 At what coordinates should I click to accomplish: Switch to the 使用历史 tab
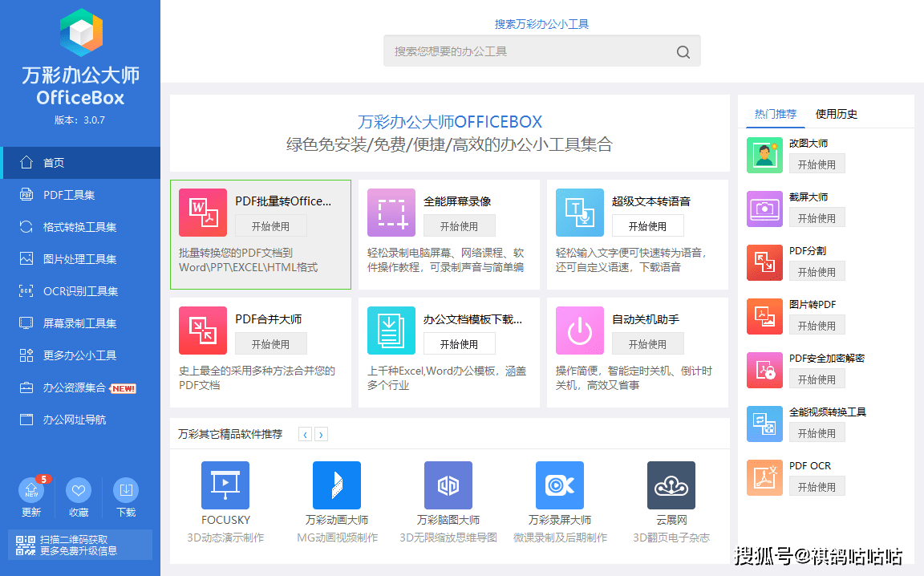(x=836, y=114)
